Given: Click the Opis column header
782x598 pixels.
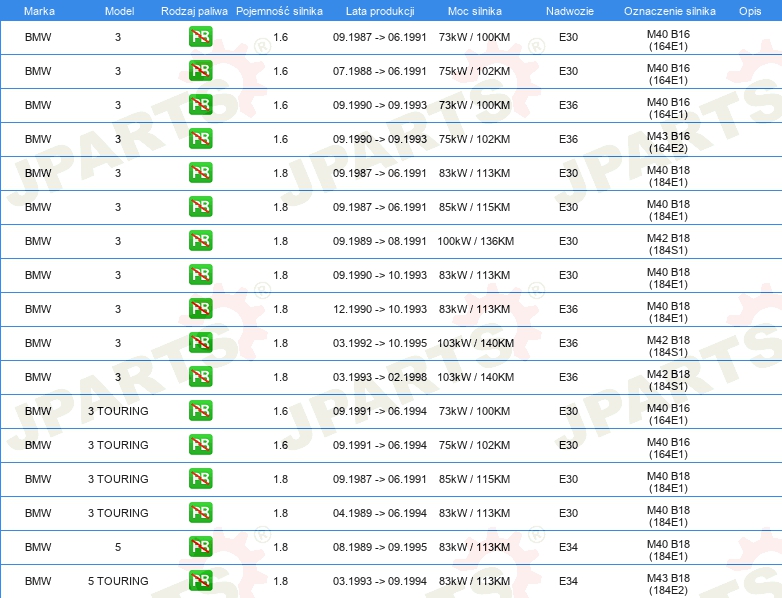Looking at the screenshot, I should coord(750,11).
